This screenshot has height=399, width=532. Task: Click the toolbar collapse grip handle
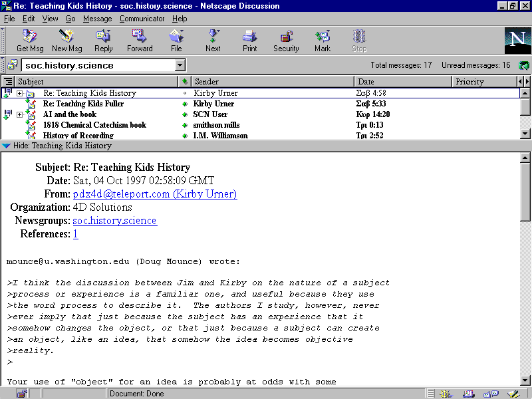pyautogui.click(x=3, y=41)
